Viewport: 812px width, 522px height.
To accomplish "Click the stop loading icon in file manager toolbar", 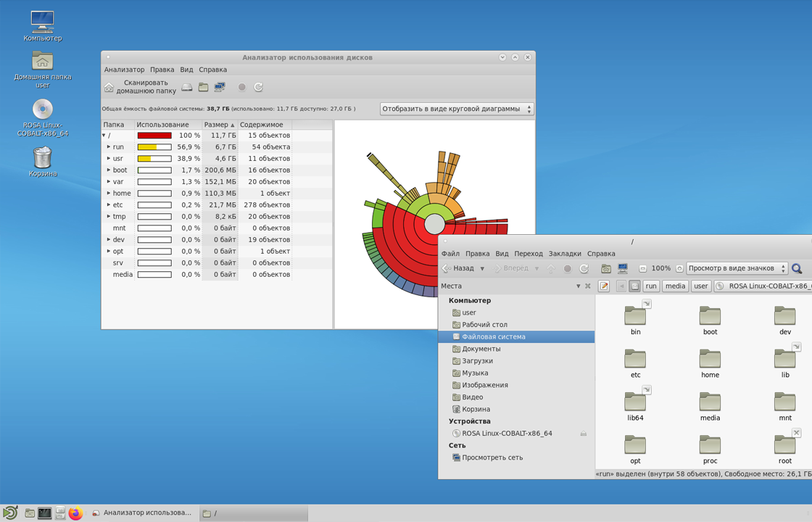I will (568, 269).
